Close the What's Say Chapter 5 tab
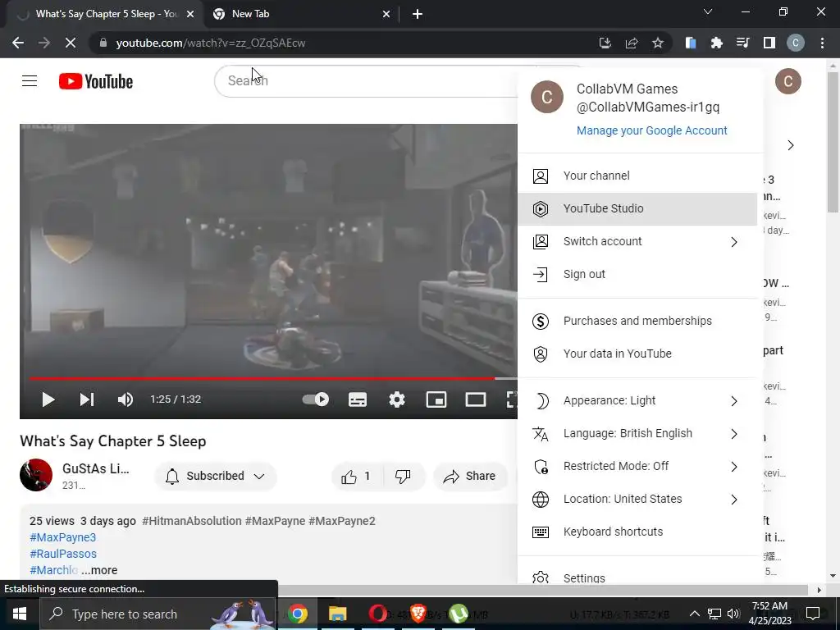The width and height of the screenshot is (840, 630). [x=189, y=15]
